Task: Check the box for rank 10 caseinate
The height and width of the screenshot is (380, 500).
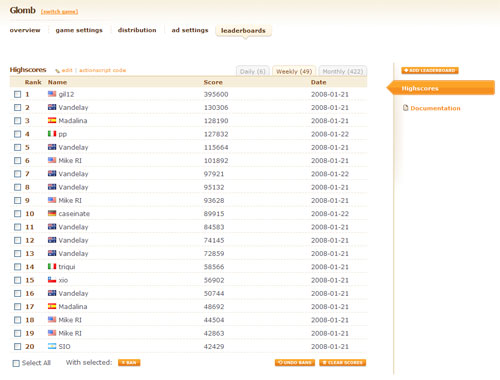Action: [17, 214]
